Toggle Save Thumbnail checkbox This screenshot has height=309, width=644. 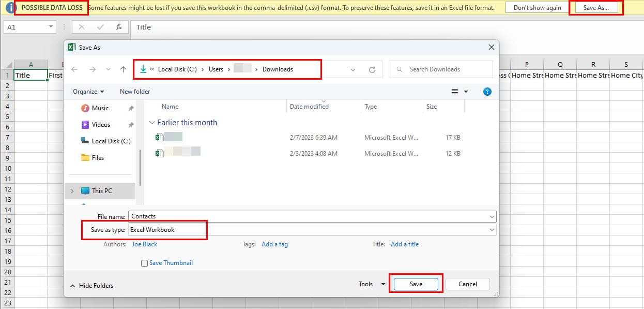click(x=145, y=263)
